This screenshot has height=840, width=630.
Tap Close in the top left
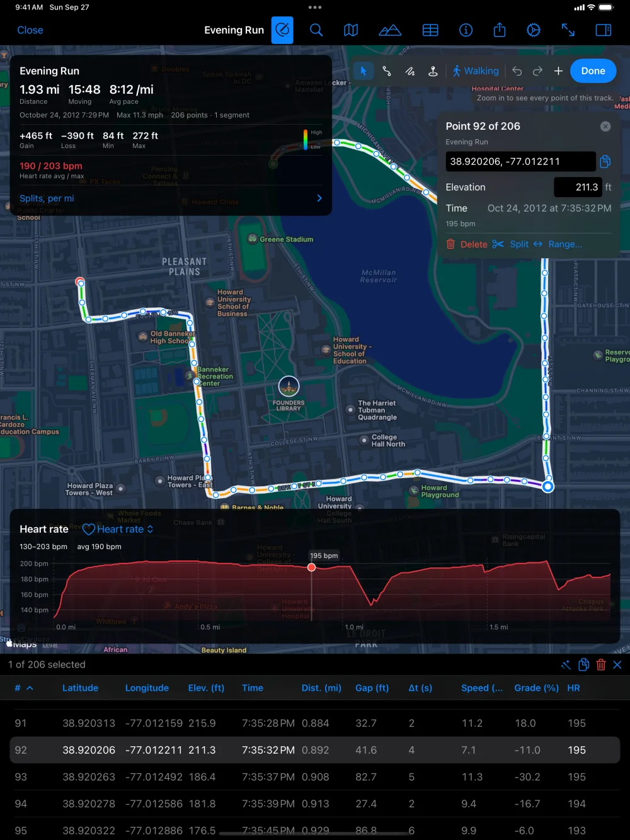[x=30, y=30]
